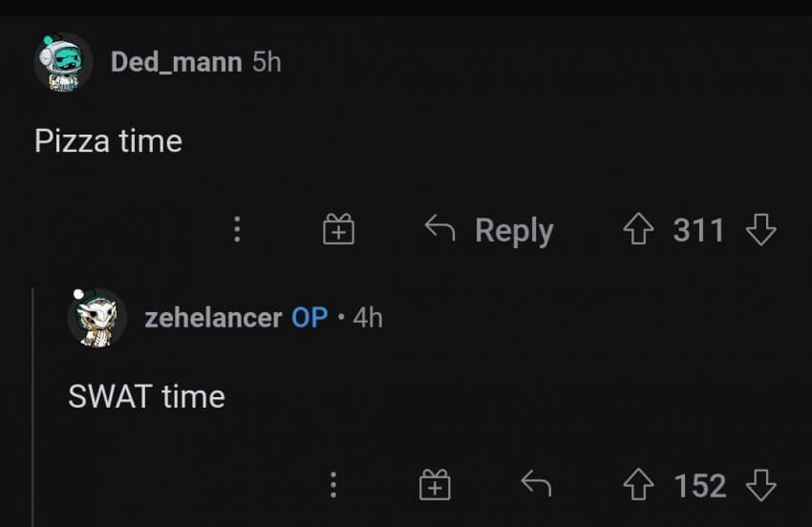Open more options for SWAT time comment
This screenshot has height=527, width=812.
(x=332, y=486)
